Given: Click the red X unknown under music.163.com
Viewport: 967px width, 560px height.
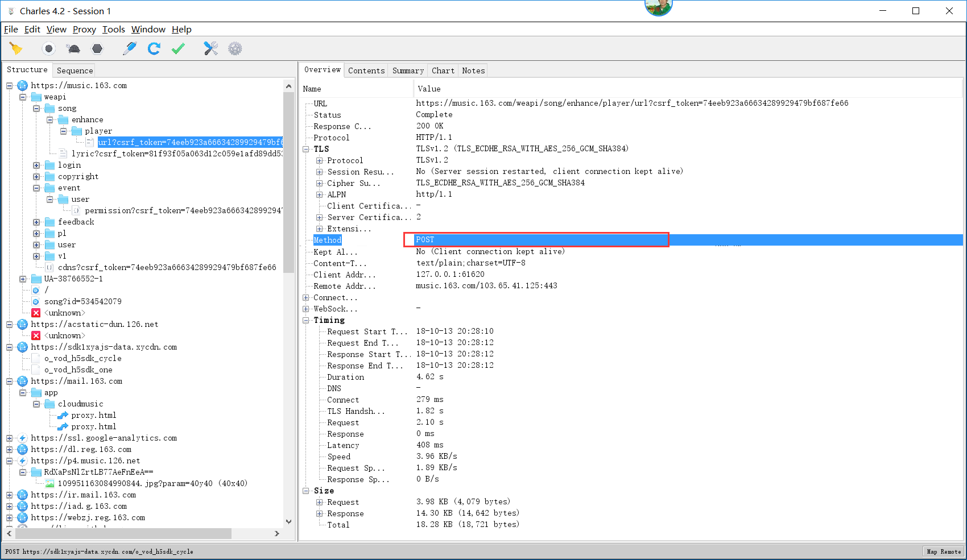Looking at the screenshot, I should (36, 313).
